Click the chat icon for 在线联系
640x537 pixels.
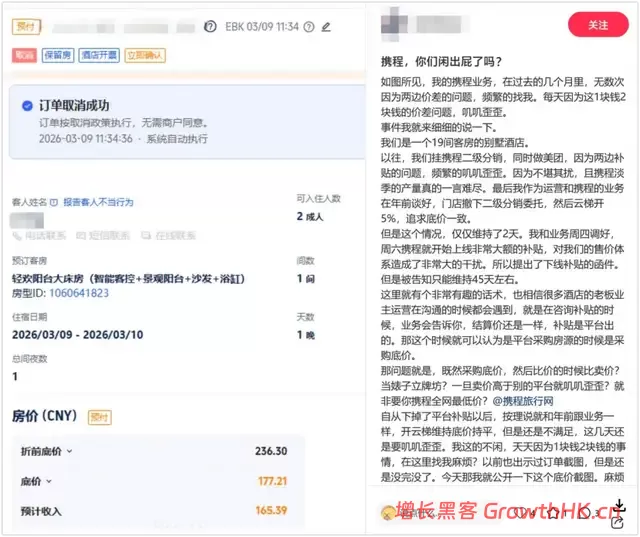[146, 235]
